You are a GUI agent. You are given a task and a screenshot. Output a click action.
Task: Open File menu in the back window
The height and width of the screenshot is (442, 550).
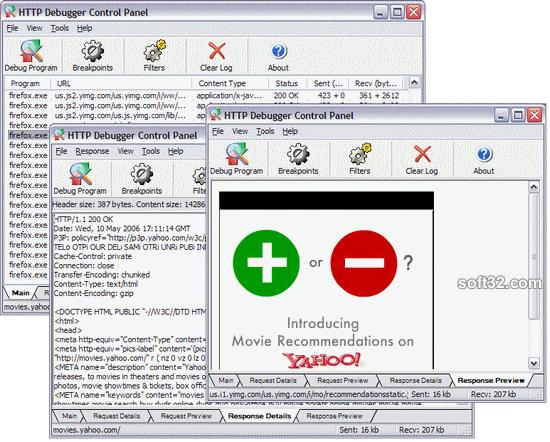(12, 28)
